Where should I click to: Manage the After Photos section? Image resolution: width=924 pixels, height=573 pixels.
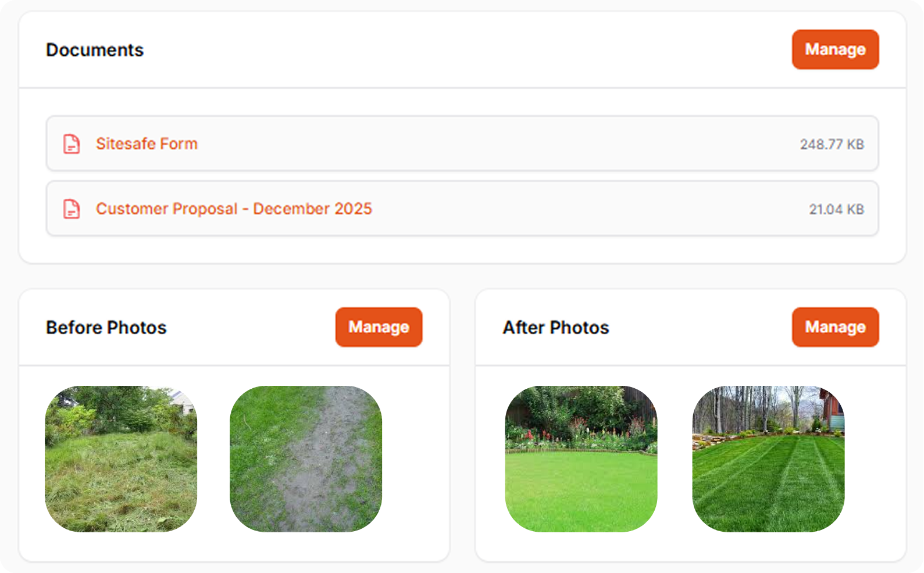coord(835,327)
